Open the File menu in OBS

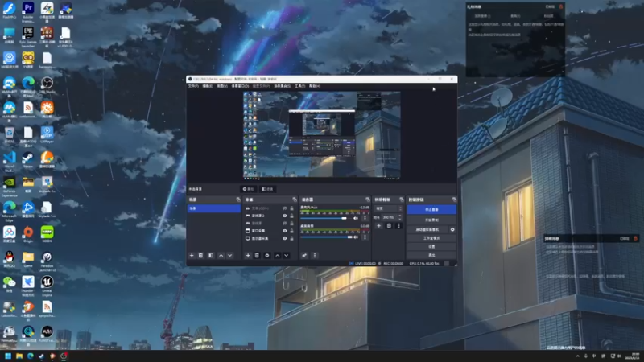coord(193,86)
